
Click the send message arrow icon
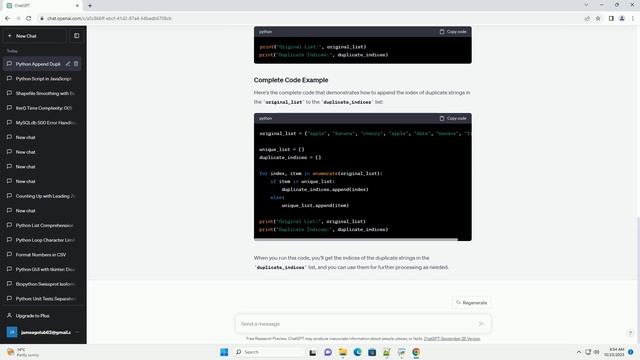[482, 324]
